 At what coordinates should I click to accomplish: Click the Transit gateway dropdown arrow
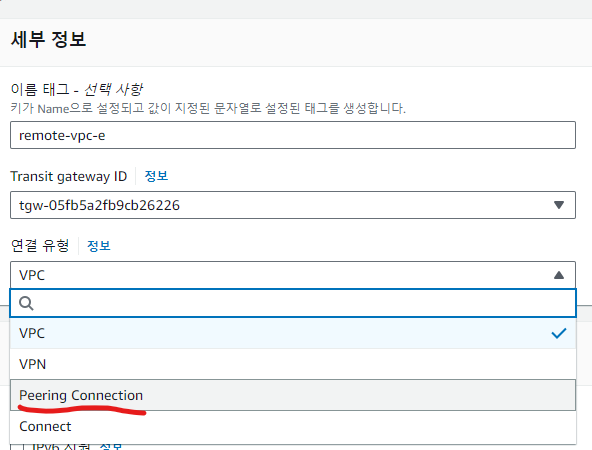pyautogui.click(x=559, y=205)
